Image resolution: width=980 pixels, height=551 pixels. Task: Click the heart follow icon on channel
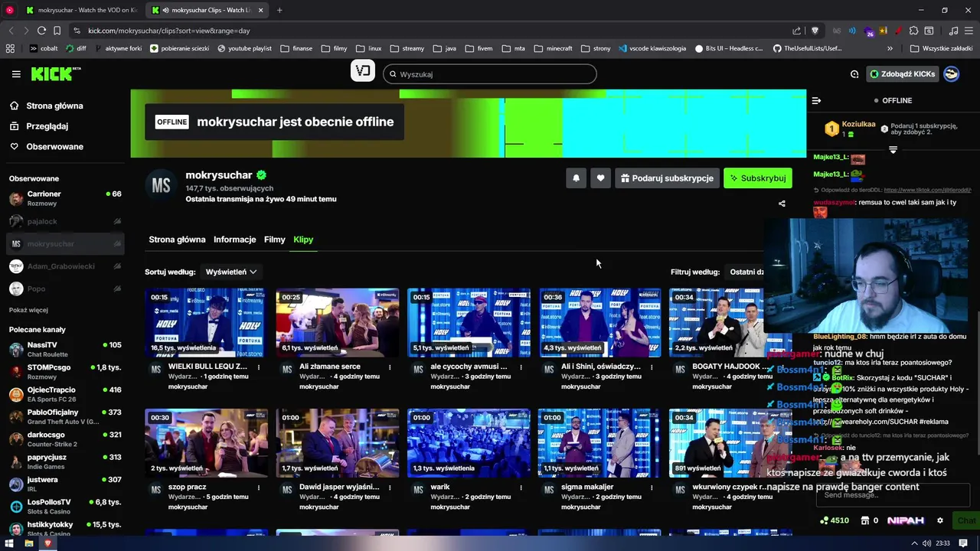point(600,178)
